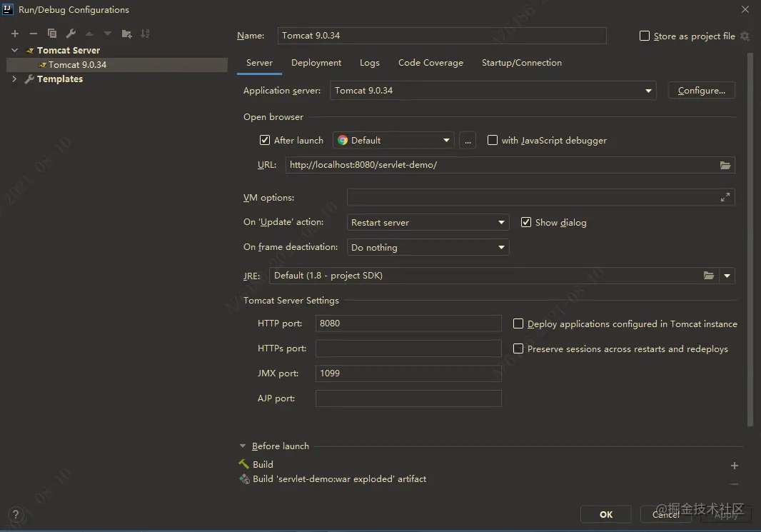The width and height of the screenshot is (761, 532).
Task: Click the OK button
Action: click(606, 515)
